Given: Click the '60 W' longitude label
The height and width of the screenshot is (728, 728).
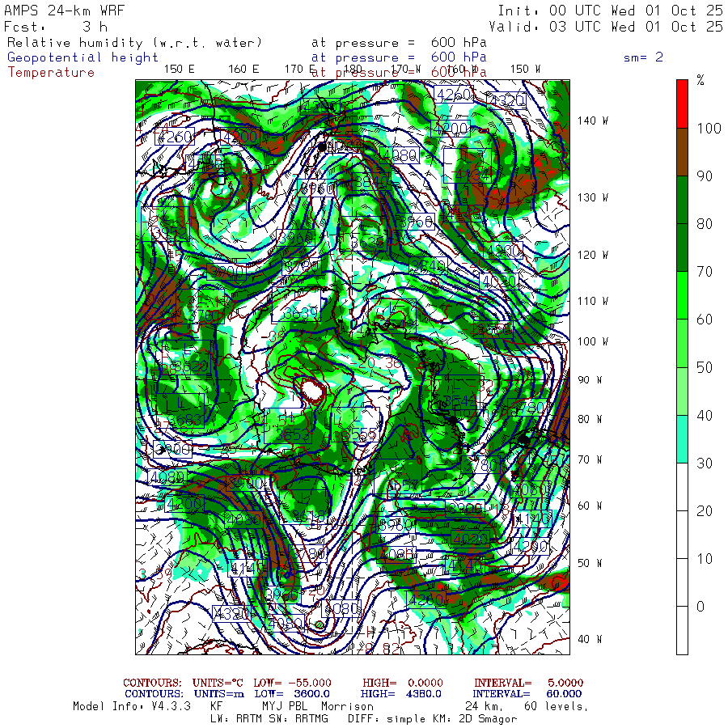Looking at the screenshot, I should [x=590, y=506].
